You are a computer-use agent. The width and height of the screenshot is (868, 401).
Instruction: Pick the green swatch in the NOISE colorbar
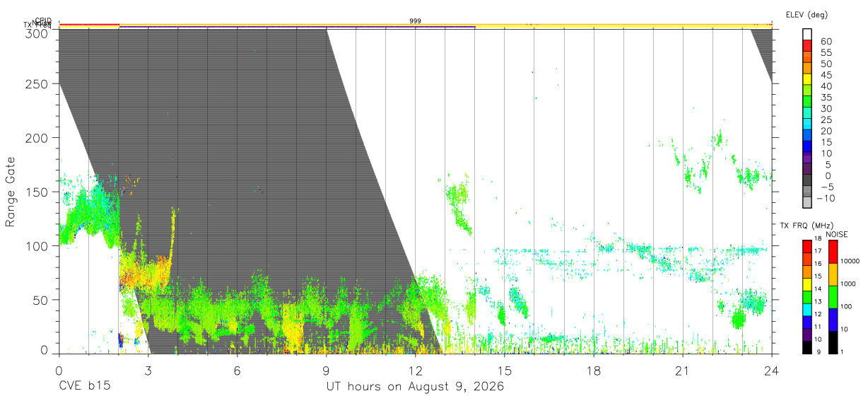click(x=833, y=296)
